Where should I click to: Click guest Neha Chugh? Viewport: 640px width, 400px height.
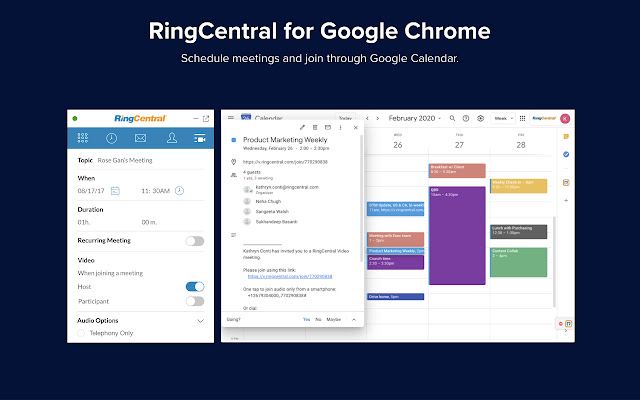click(x=268, y=201)
